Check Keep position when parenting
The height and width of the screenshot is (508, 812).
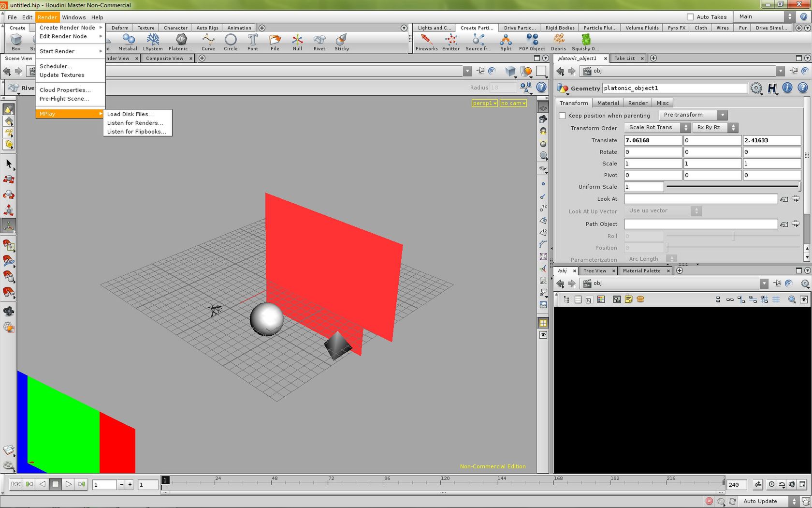562,116
